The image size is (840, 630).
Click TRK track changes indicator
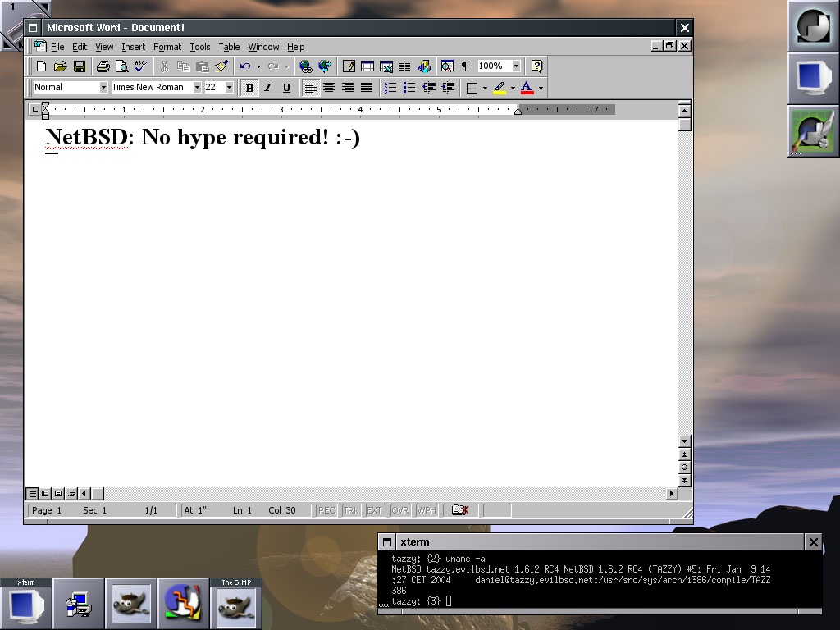pyautogui.click(x=351, y=510)
